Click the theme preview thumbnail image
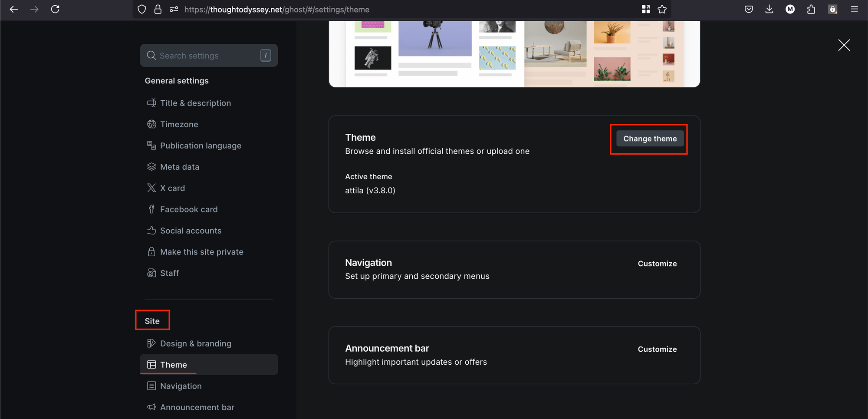The height and width of the screenshot is (419, 868). [x=514, y=53]
